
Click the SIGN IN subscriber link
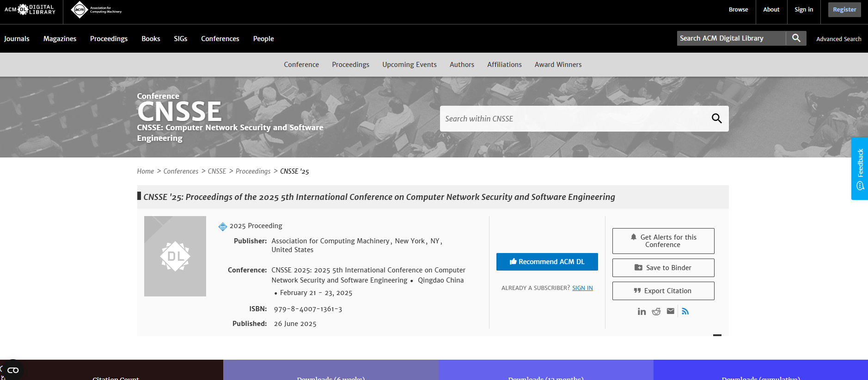pos(582,288)
